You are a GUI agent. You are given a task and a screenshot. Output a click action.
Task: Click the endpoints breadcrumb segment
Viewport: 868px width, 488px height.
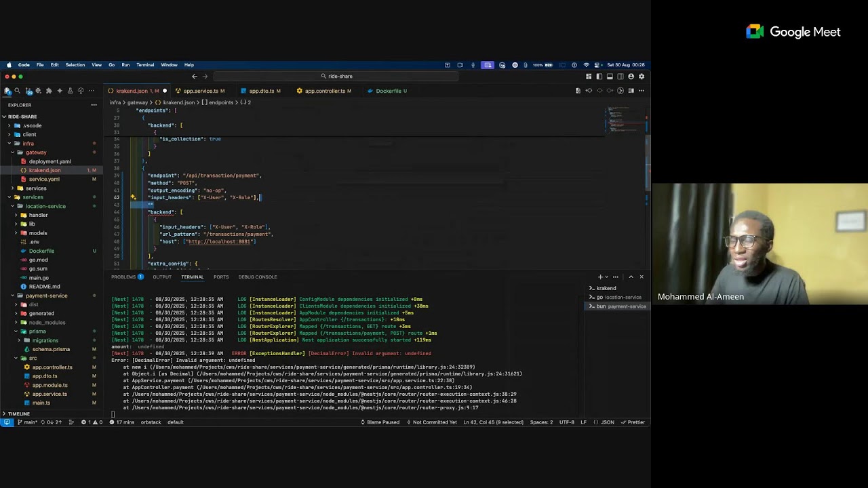217,102
